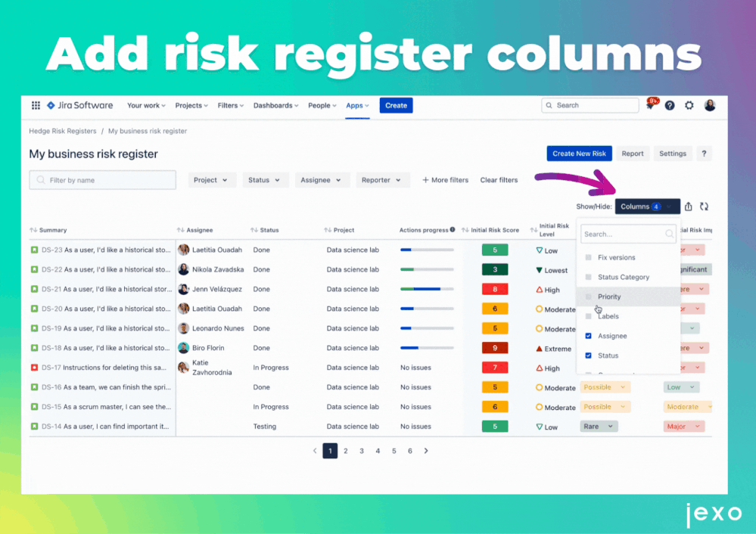756x534 pixels.
Task: Click the help question mark icon
Action: click(x=670, y=105)
